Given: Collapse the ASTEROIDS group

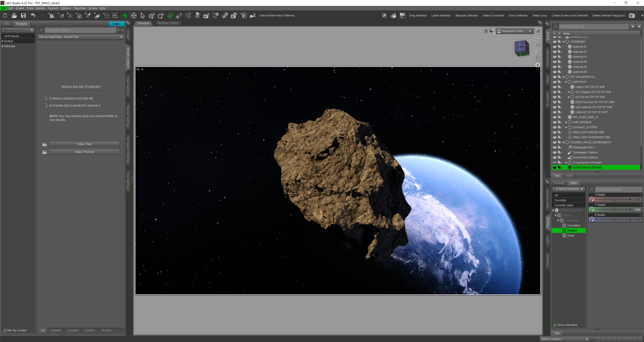Looking at the screenshot, I should pos(563,42).
